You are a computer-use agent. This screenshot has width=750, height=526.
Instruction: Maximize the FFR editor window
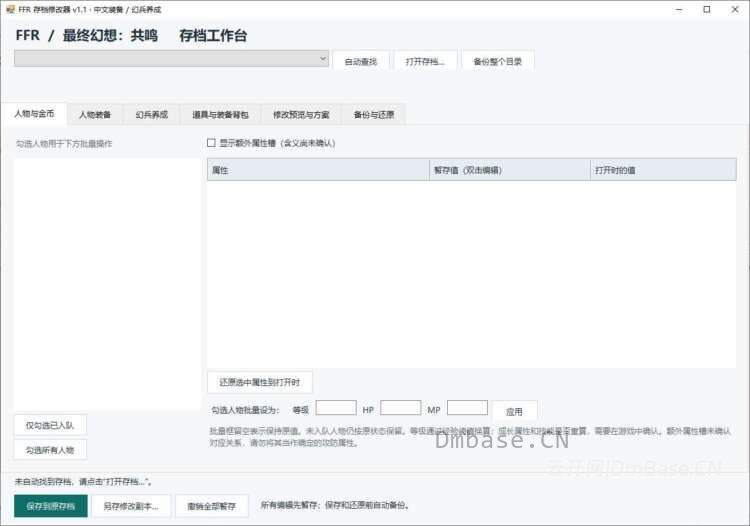point(706,9)
